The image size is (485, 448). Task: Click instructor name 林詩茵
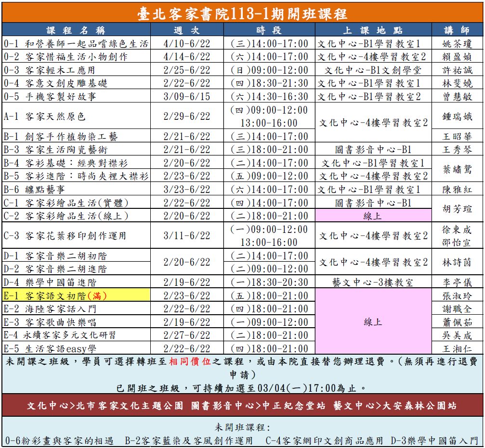[457, 262]
